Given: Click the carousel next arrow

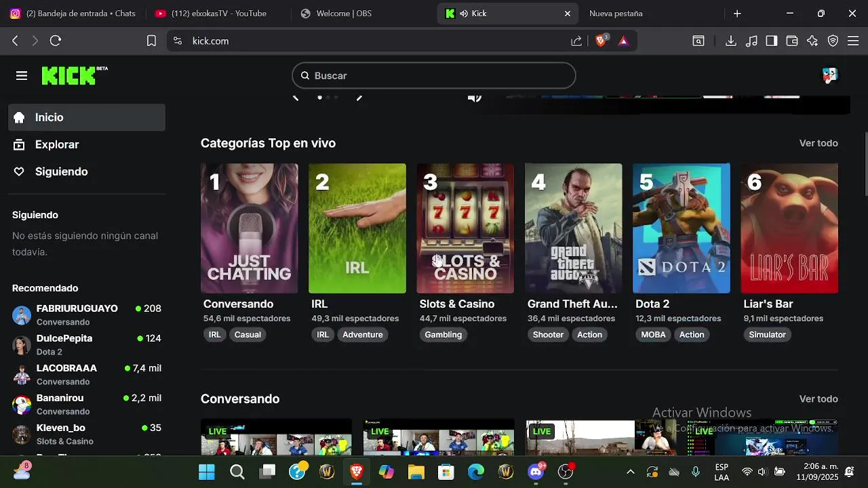Looking at the screenshot, I should tap(359, 98).
